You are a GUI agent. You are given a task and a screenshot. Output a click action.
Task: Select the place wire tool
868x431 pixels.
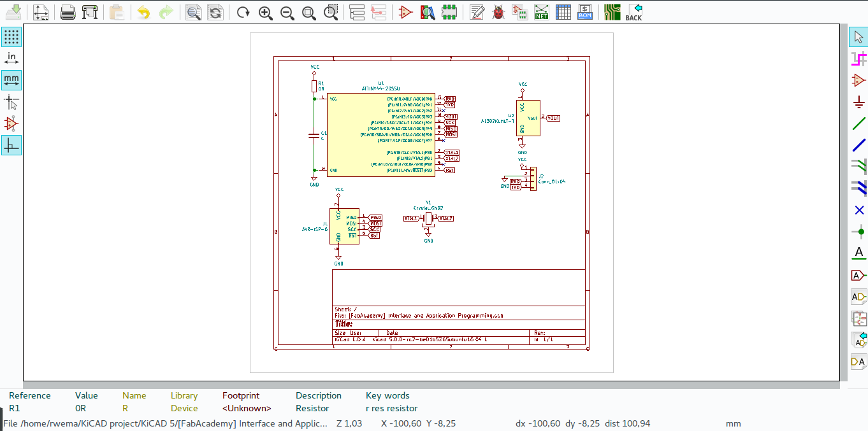pos(858,123)
